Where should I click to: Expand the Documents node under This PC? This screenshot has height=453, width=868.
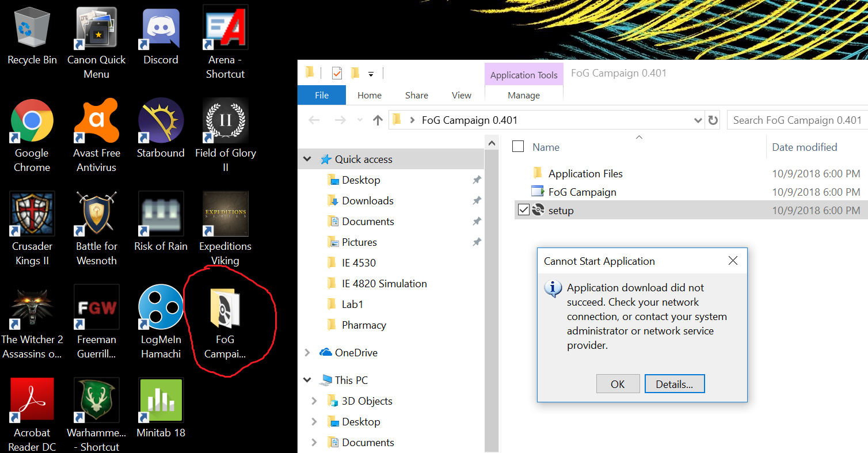314,443
